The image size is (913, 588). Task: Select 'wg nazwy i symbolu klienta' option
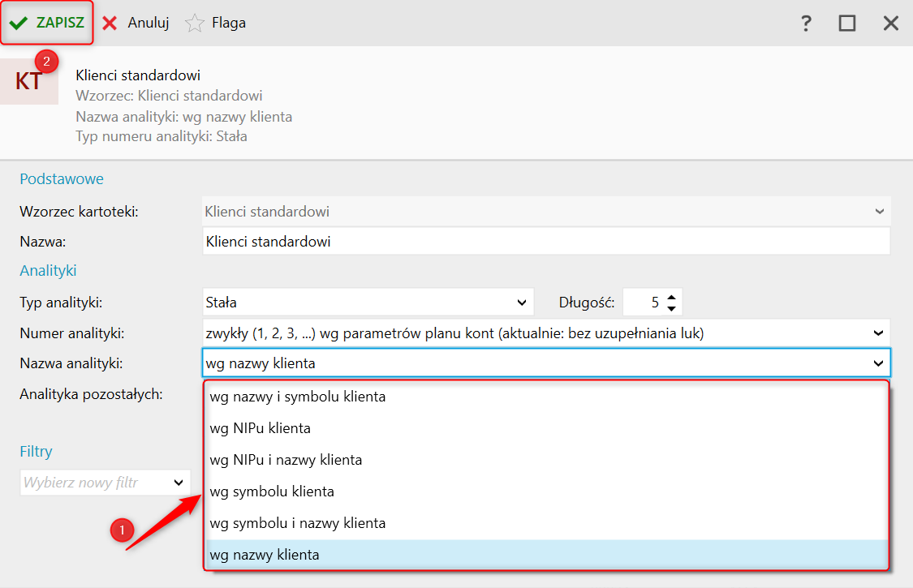click(297, 397)
